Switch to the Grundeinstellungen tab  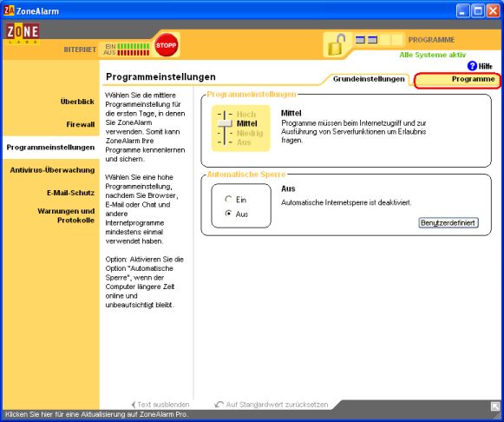click(x=369, y=79)
